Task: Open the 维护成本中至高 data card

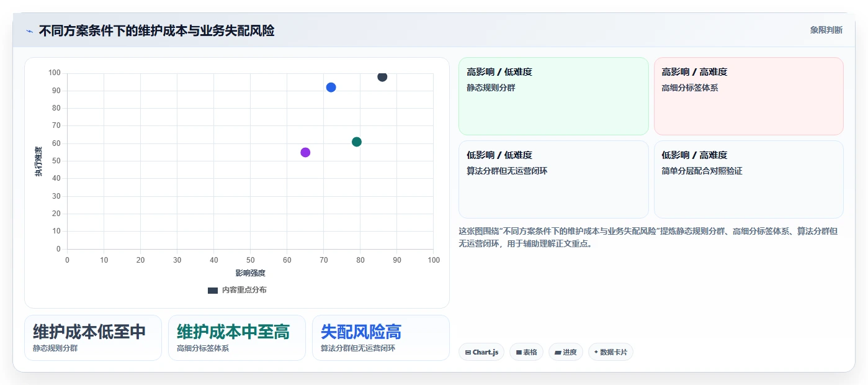Action: tap(237, 338)
